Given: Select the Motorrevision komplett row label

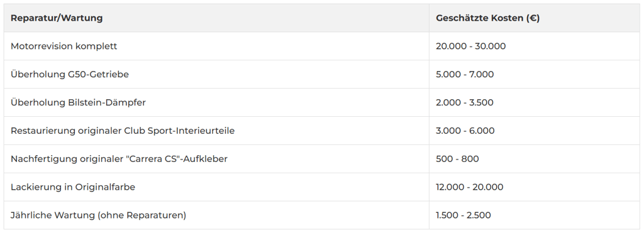Looking at the screenshot, I should pyautogui.click(x=64, y=46).
